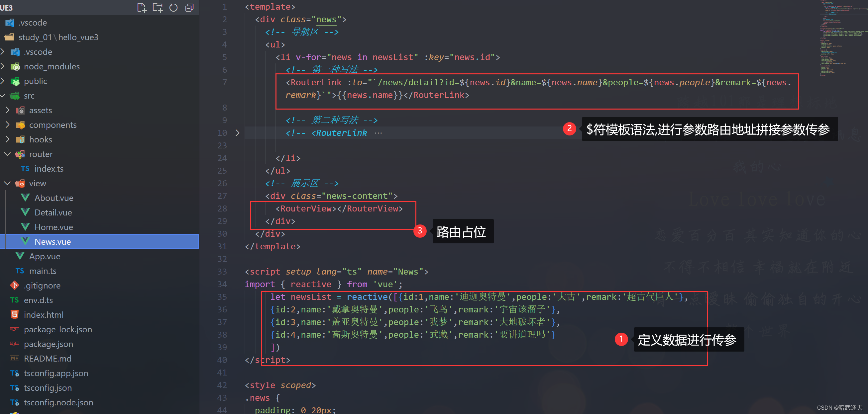Viewport: 868px width, 414px height.
Task: Open main.ts file
Action: 43,271
